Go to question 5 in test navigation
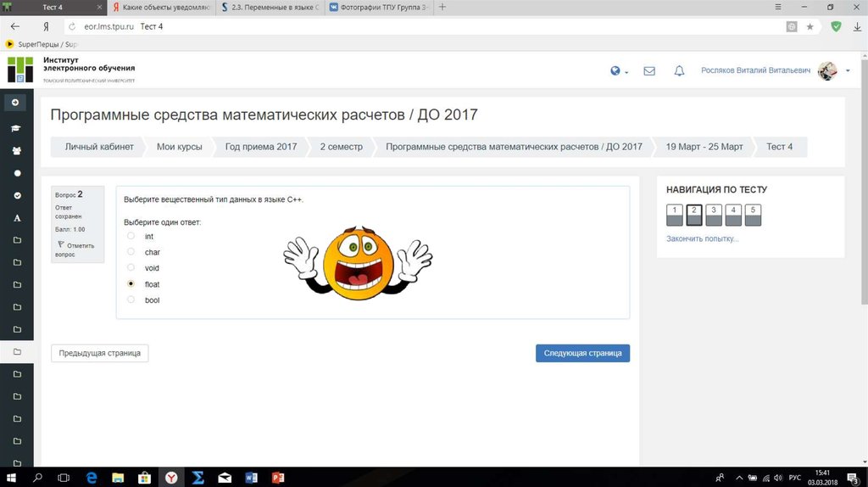Screen dimensions: 868x487 [x=753, y=215]
